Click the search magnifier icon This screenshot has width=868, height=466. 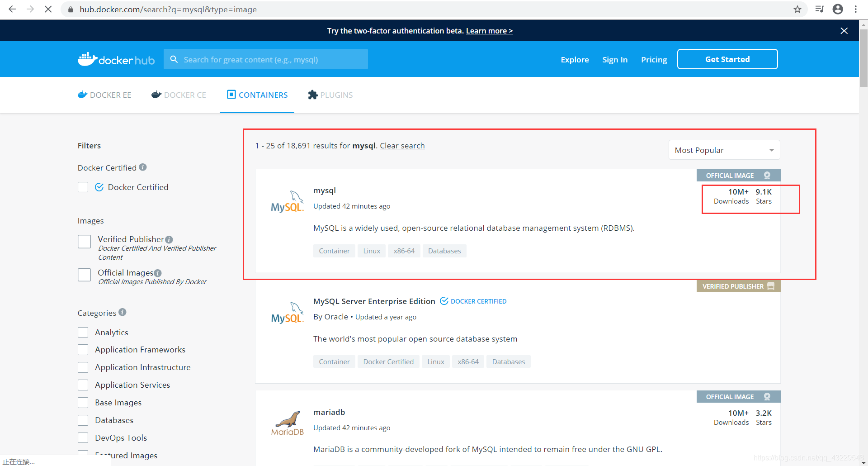pyautogui.click(x=174, y=59)
